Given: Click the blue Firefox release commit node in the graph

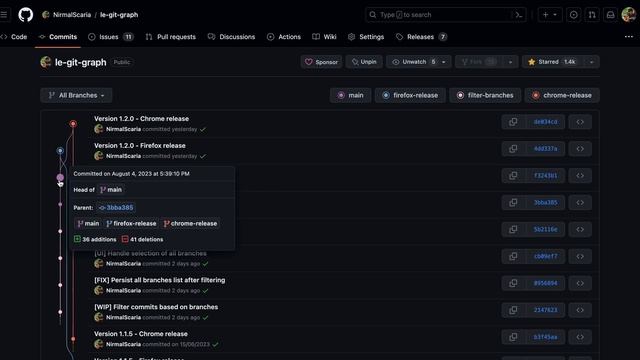Looking at the screenshot, I should (x=60, y=151).
